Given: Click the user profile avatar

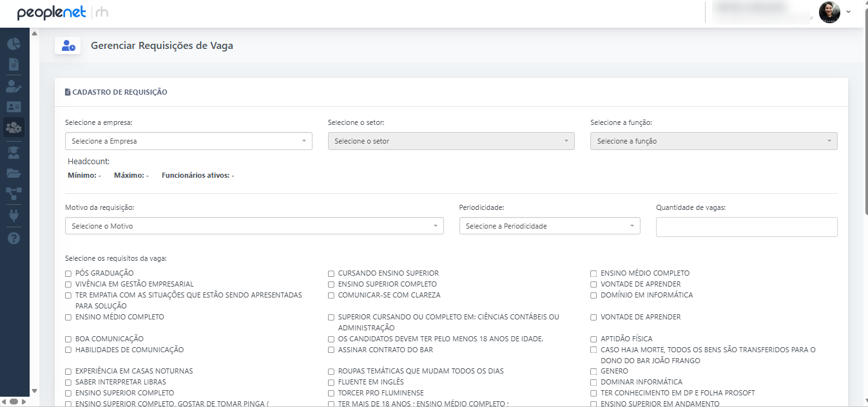Looking at the screenshot, I should coord(829,12).
